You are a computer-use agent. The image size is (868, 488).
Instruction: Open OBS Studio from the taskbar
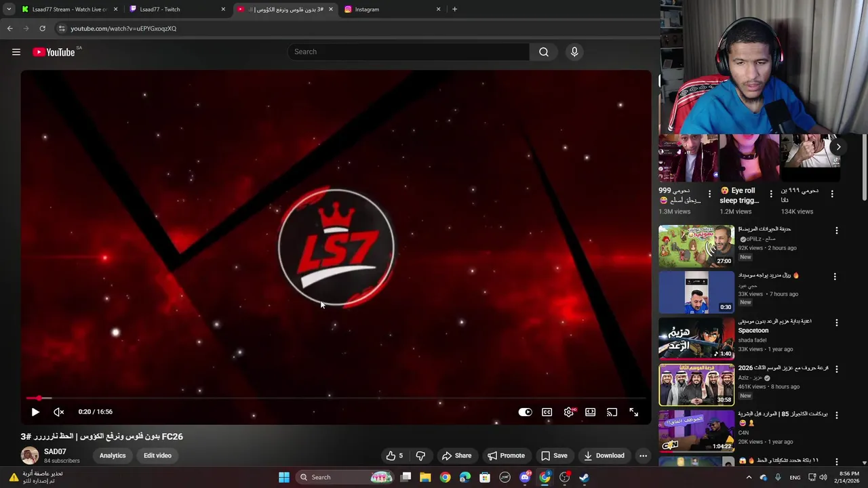[x=564, y=477]
